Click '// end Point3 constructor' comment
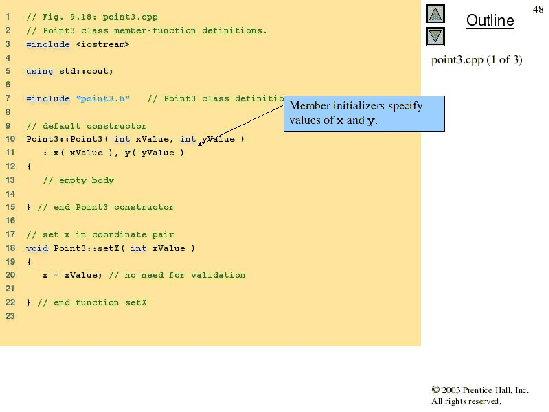 [x=105, y=207]
